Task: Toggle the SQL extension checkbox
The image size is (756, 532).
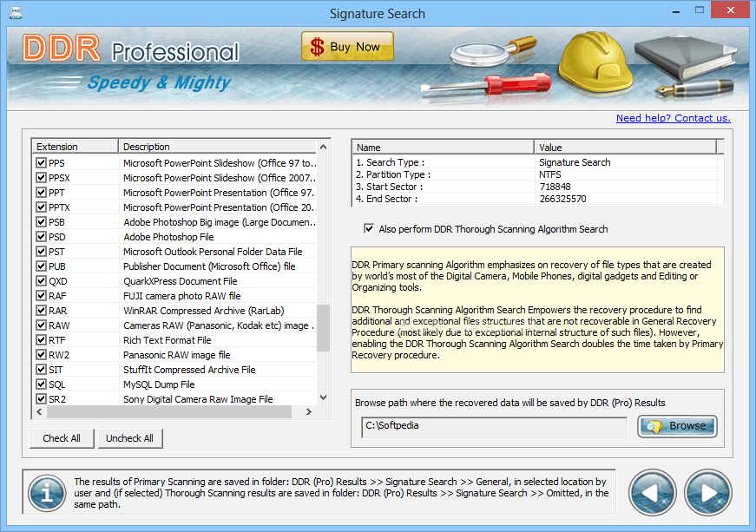Action: [x=41, y=384]
